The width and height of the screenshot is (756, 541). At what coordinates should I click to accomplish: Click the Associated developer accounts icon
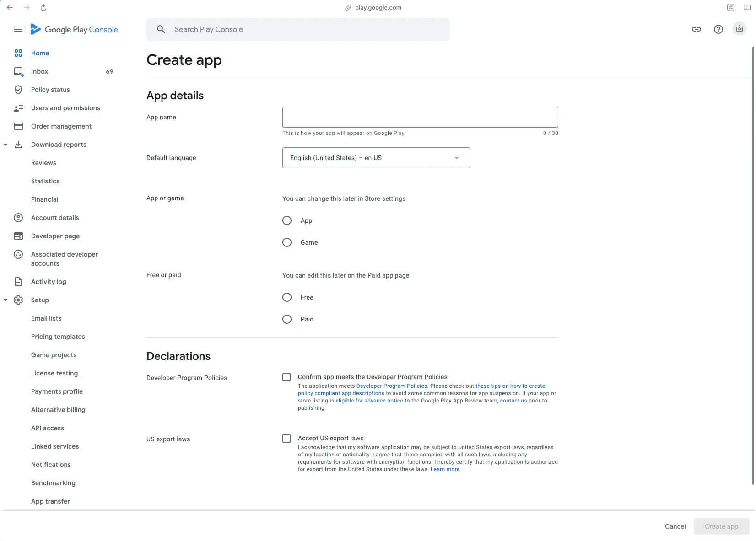(x=18, y=254)
